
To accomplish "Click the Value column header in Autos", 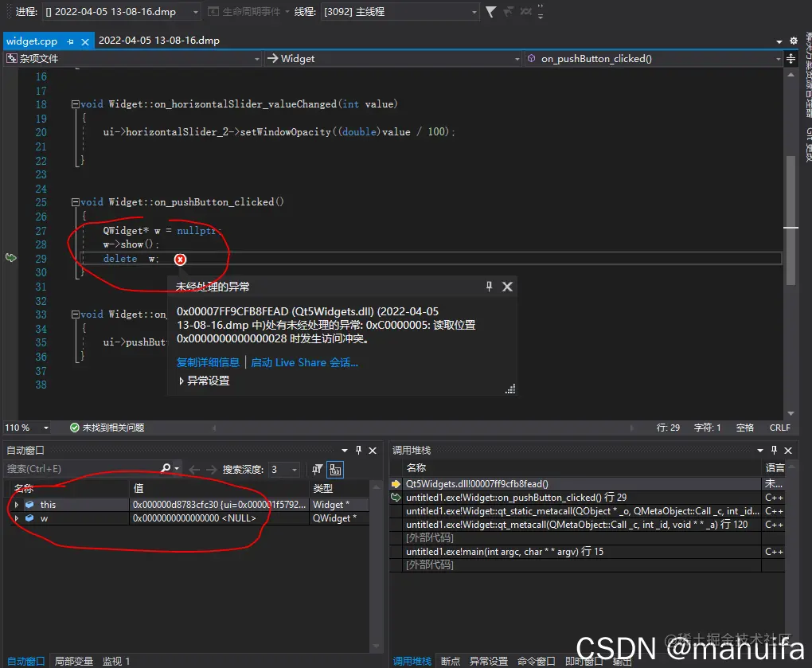I will pyautogui.click(x=219, y=488).
